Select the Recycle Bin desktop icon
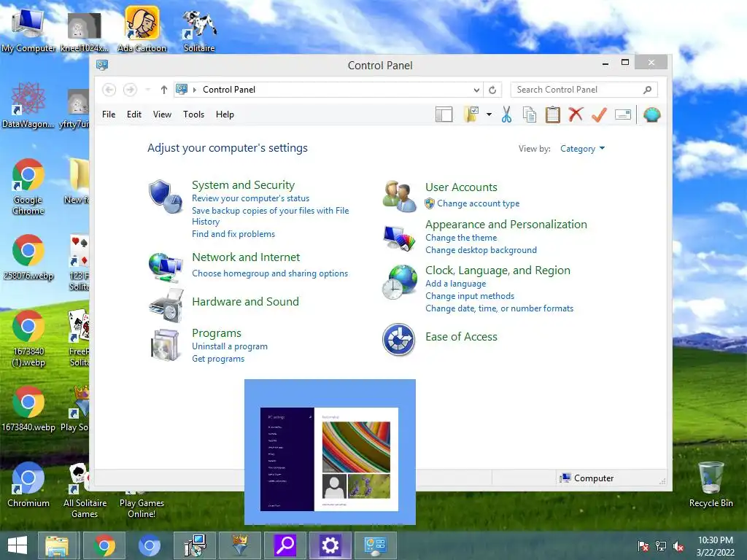747x560 pixels. click(x=711, y=485)
